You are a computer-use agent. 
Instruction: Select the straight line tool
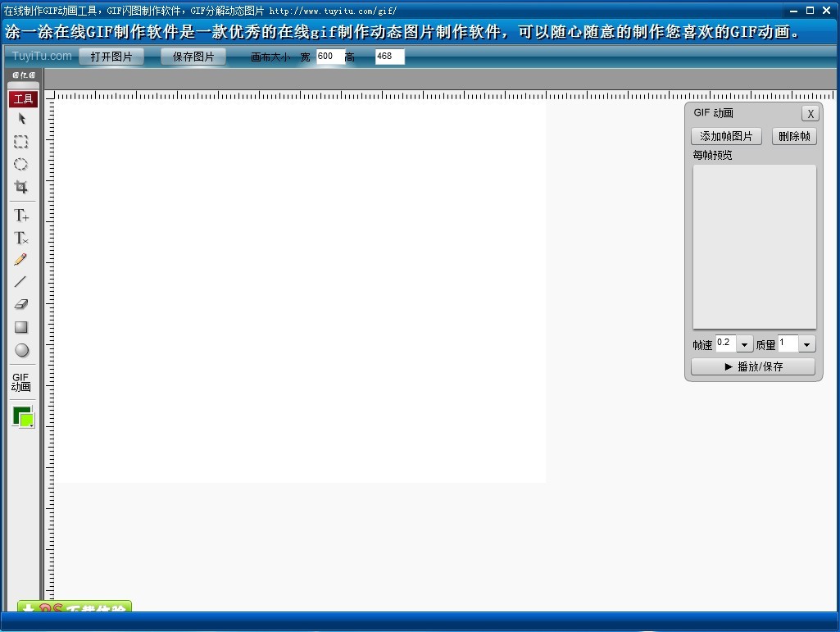tap(21, 282)
